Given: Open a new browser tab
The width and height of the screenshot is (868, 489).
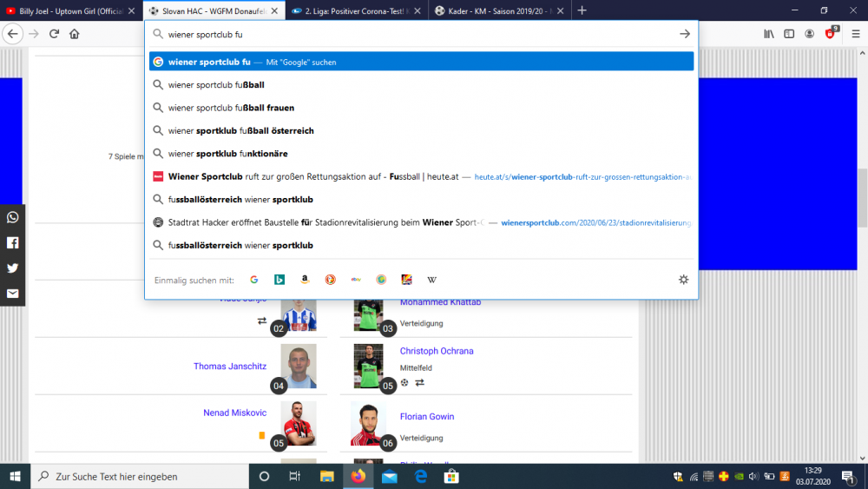Looking at the screenshot, I should tap(582, 10).
